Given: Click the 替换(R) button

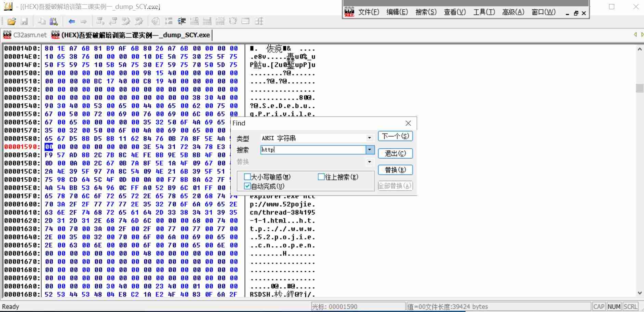Looking at the screenshot, I should (395, 170).
